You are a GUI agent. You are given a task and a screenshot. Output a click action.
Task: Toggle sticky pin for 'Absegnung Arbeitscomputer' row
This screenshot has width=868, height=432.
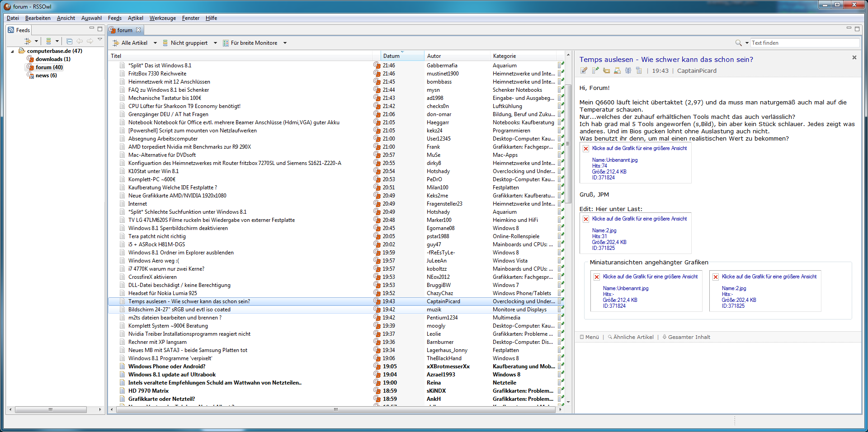[561, 139]
